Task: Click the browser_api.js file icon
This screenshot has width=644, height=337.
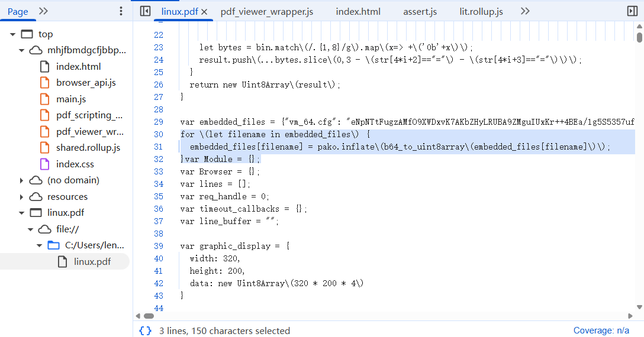Action: click(x=44, y=83)
